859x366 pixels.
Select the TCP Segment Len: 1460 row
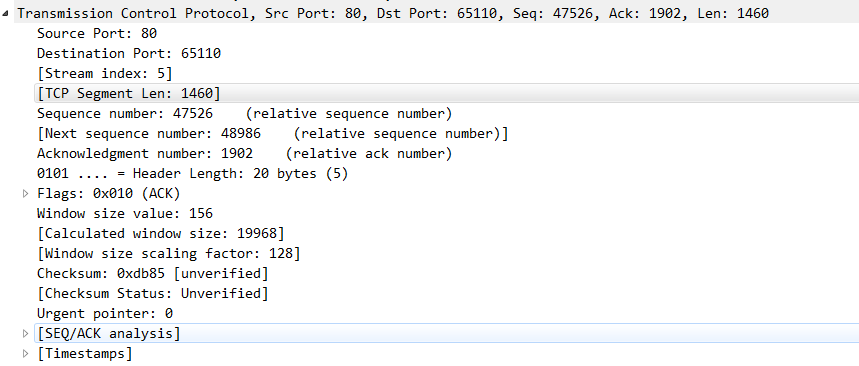point(446,94)
